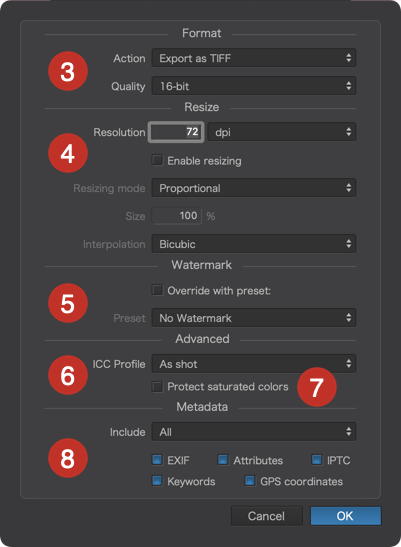401x547 pixels.
Task: Uncheck the Keywords metadata checkbox
Action: pyautogui.click(x=157, y=481)
